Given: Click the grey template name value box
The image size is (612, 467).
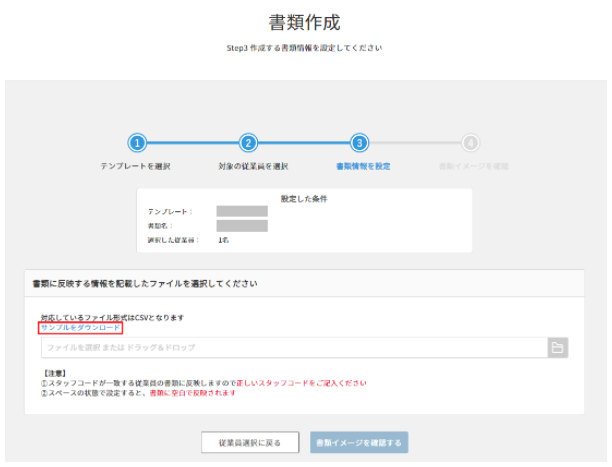Looking at the screenshot, I should (242, 212).
